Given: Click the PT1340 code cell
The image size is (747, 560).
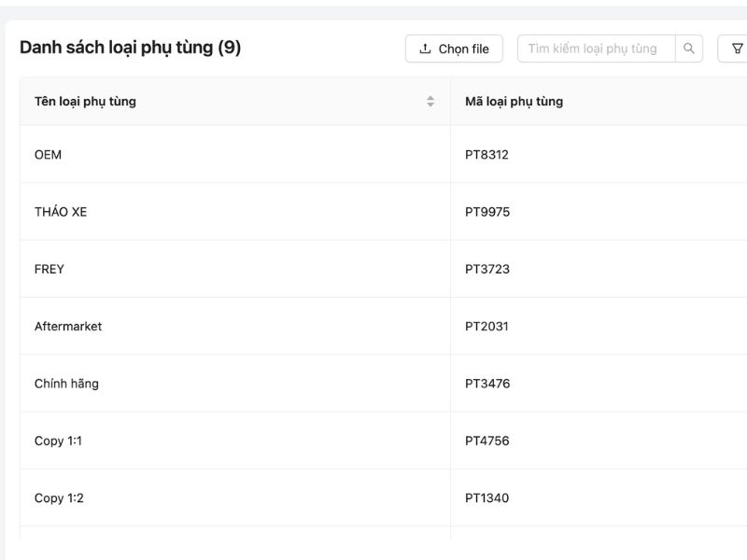Looking at the screenshot, I should pyautogui.click(x=486, y=498).
